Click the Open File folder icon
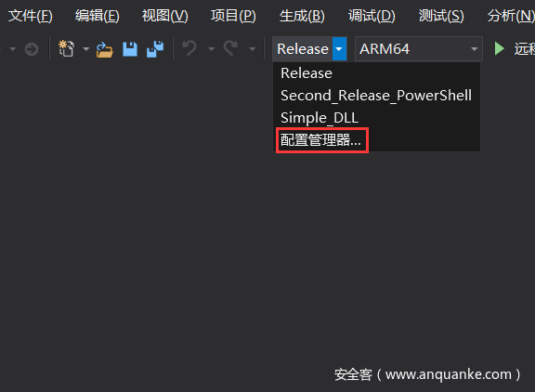This screenshot has width=535, height=392. 104,49
